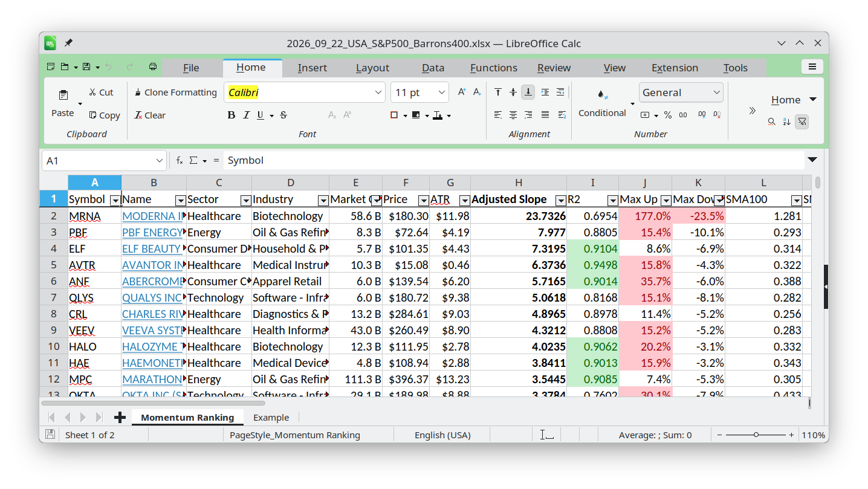The height and width of the screenshot is (489, 868).
Task: Open the General number format dropdown
Action: (717, 92)
